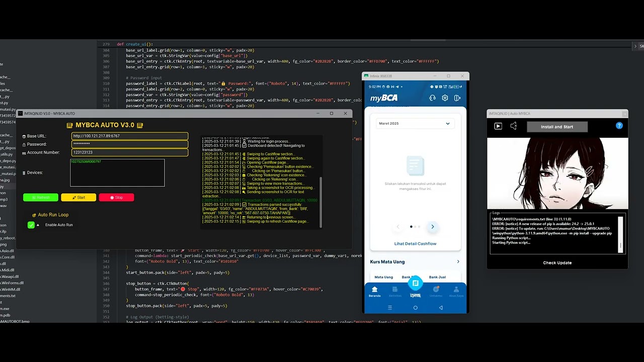Click 'stop_button.pack' code line in editor
644x362 pixels.
176,306
